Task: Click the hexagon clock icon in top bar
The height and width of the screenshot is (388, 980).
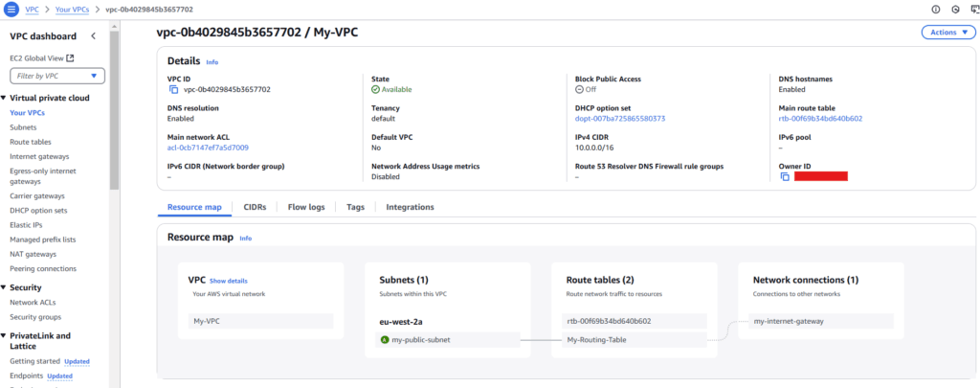Action: (x=955, y=10)
